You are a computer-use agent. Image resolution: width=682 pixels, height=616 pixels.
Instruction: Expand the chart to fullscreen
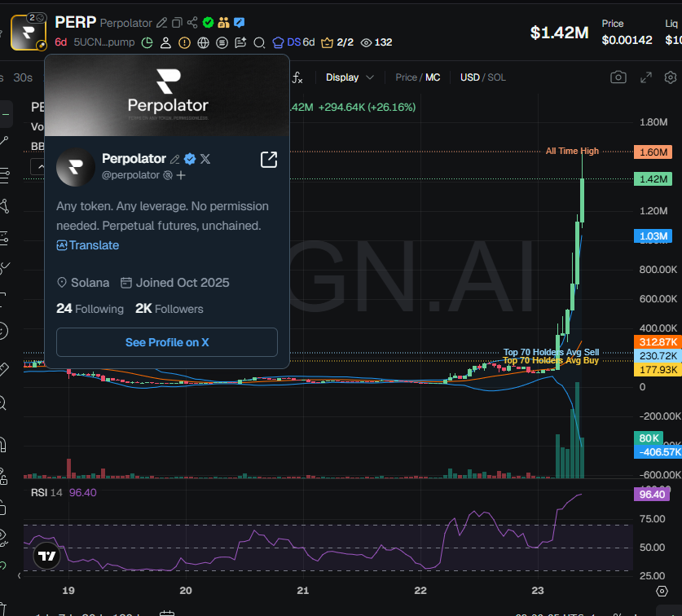[646, 77]
